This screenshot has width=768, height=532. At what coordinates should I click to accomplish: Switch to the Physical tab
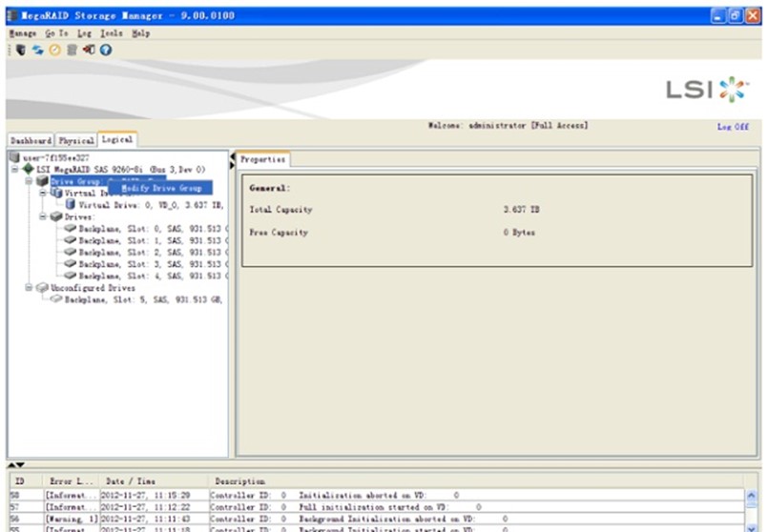(x=77, y=140)
